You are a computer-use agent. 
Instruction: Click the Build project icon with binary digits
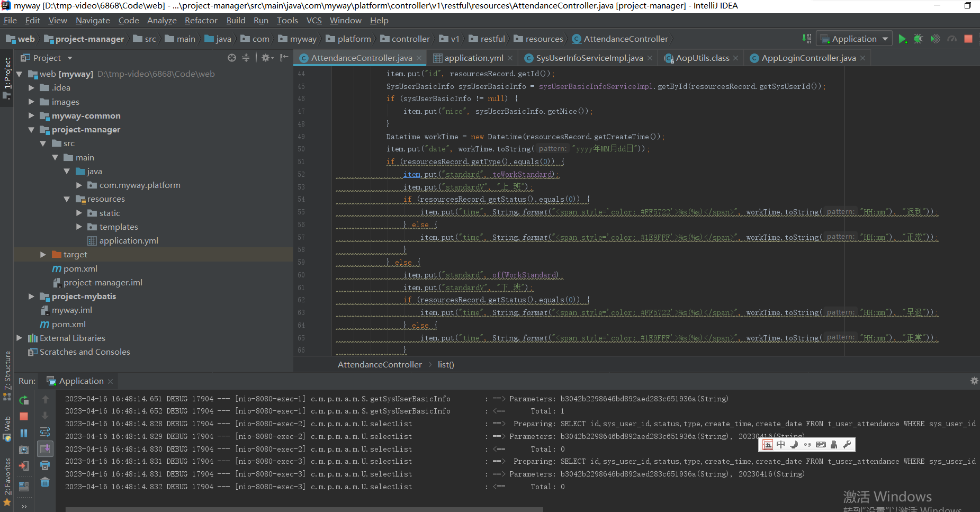[x=807, y=39]
